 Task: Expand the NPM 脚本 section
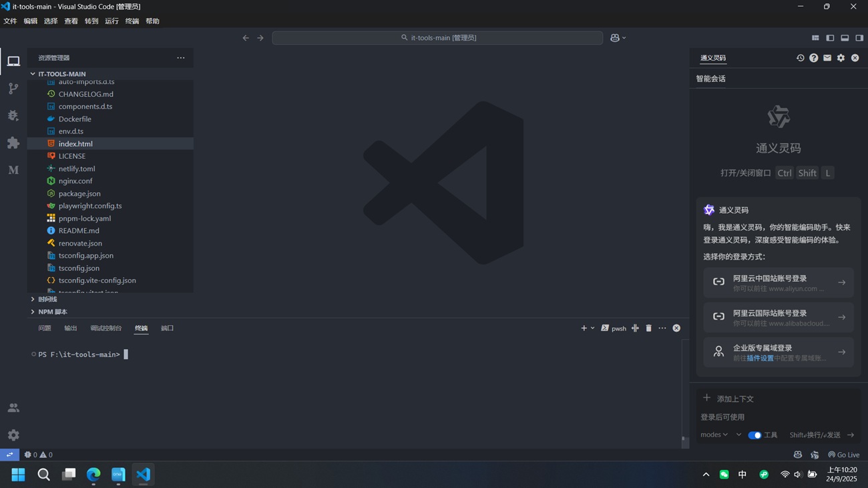coord(52,312)
